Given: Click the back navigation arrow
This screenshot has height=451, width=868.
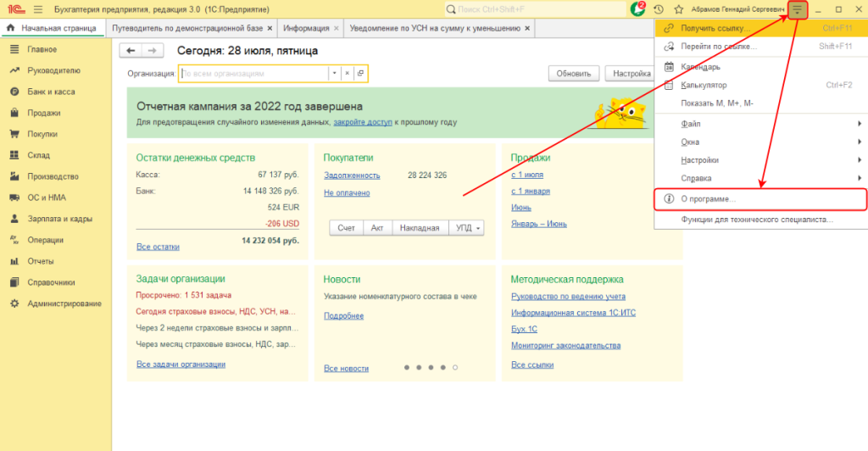Looking at the screenshot, I should coord(131,50).
